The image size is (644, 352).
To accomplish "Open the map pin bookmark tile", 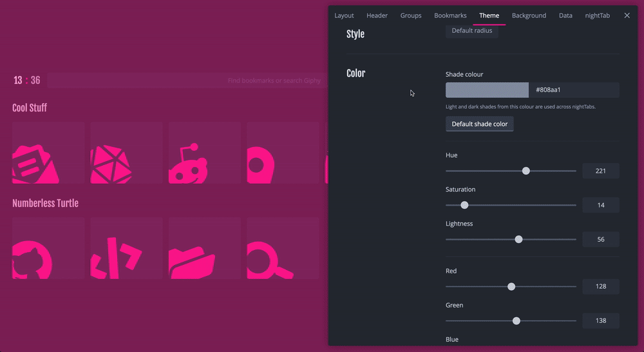I will pos(283,153).
